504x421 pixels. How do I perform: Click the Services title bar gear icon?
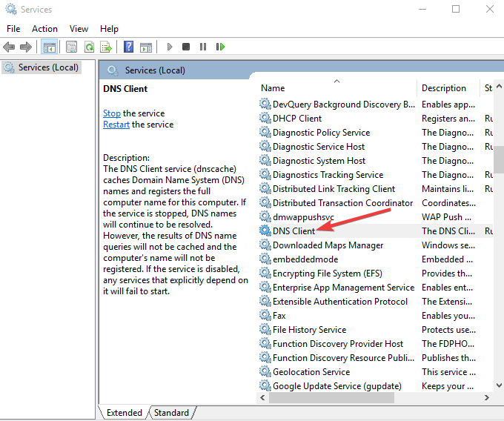point(11,9)
